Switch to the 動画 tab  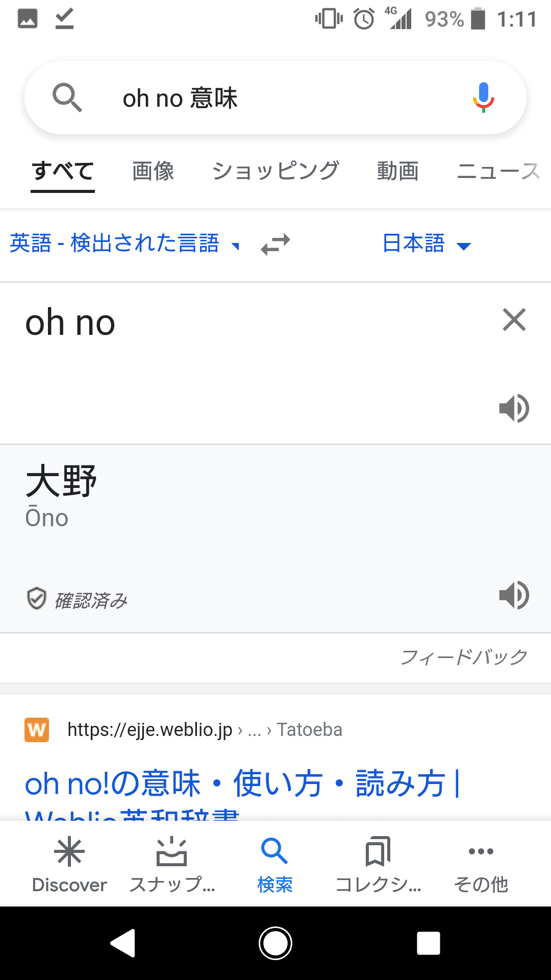point(397,171)
